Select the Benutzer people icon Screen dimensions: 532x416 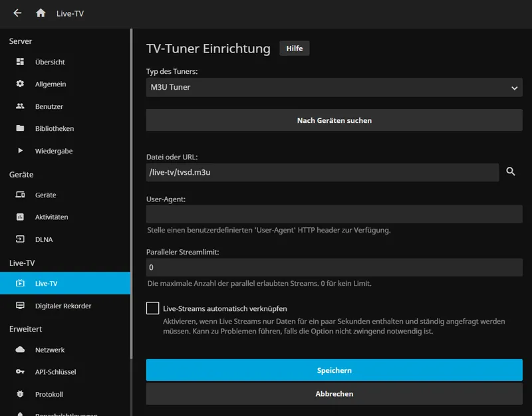point(20,106)
